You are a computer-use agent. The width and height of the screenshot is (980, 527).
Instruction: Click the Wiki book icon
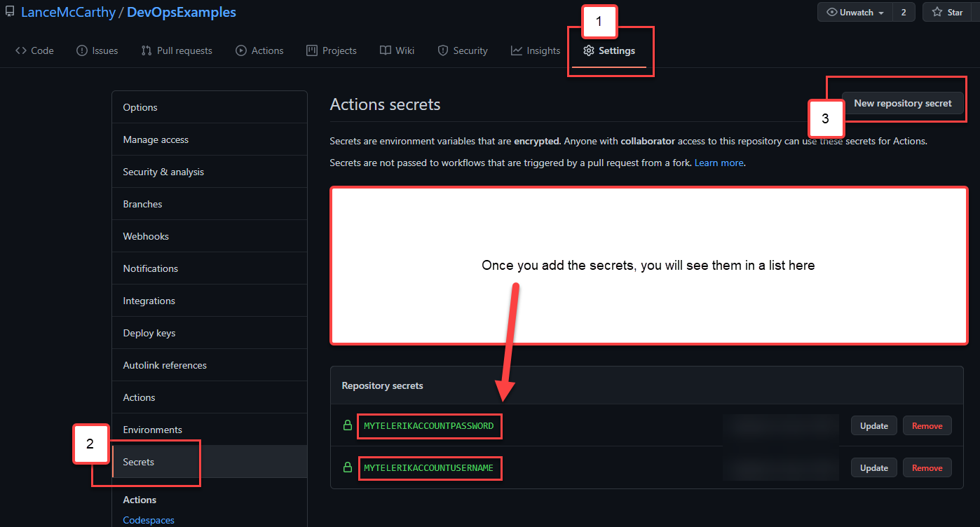[386, 50]
